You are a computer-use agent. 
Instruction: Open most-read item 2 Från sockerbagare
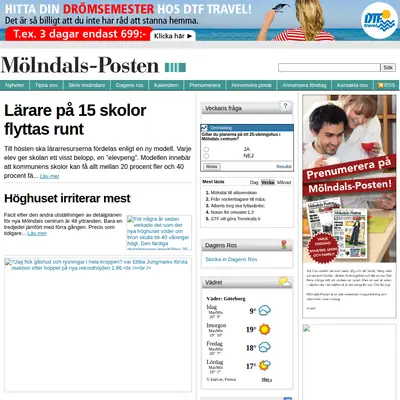[x=238, y=199]
